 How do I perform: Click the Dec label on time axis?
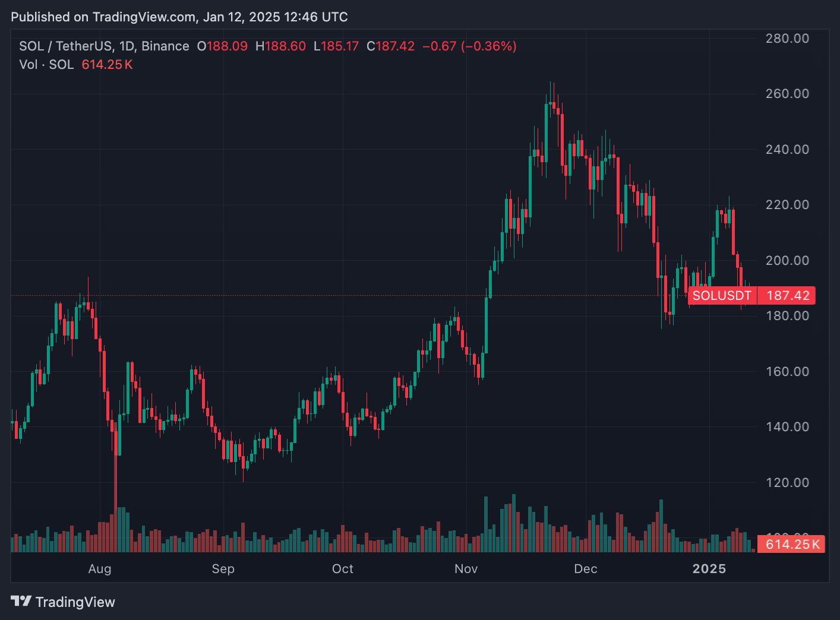coord(586,569)
